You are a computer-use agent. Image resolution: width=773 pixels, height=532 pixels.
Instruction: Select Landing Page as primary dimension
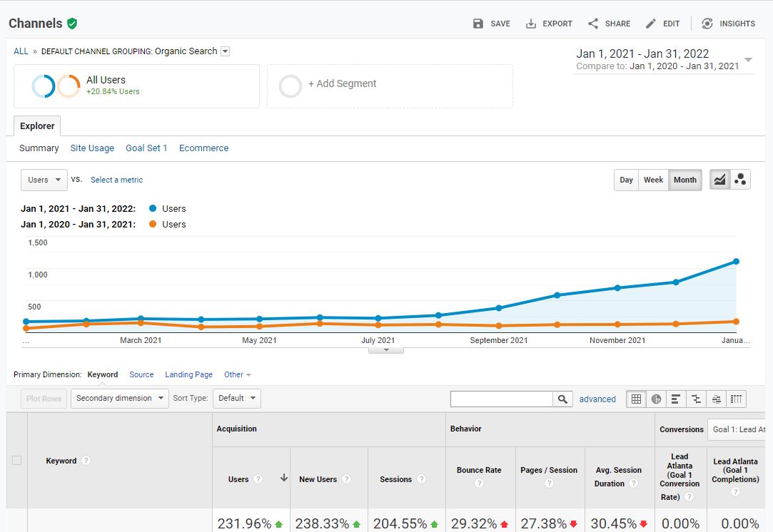(x=188, y=374)
